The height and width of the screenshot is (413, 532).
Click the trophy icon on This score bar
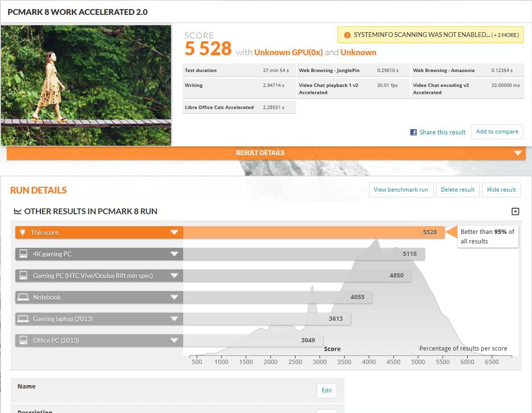click(22, 232)
